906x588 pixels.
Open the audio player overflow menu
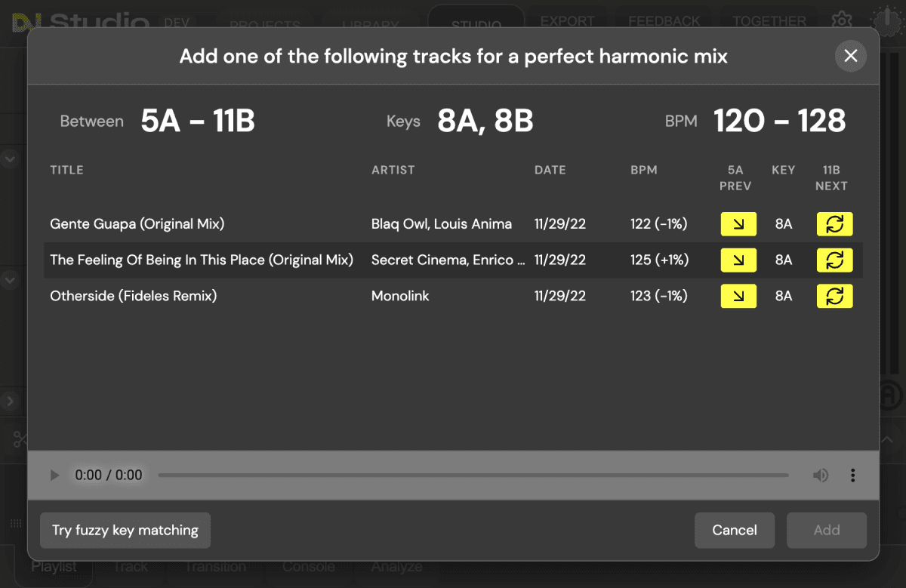pyautogui.click(x=852, y=476)
